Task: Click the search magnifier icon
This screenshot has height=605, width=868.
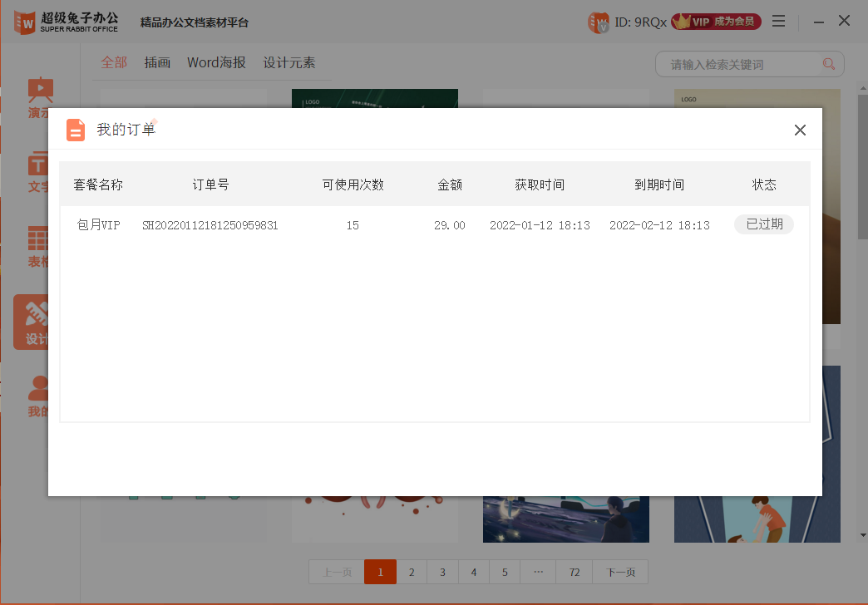Action: [x=829, y=64]
